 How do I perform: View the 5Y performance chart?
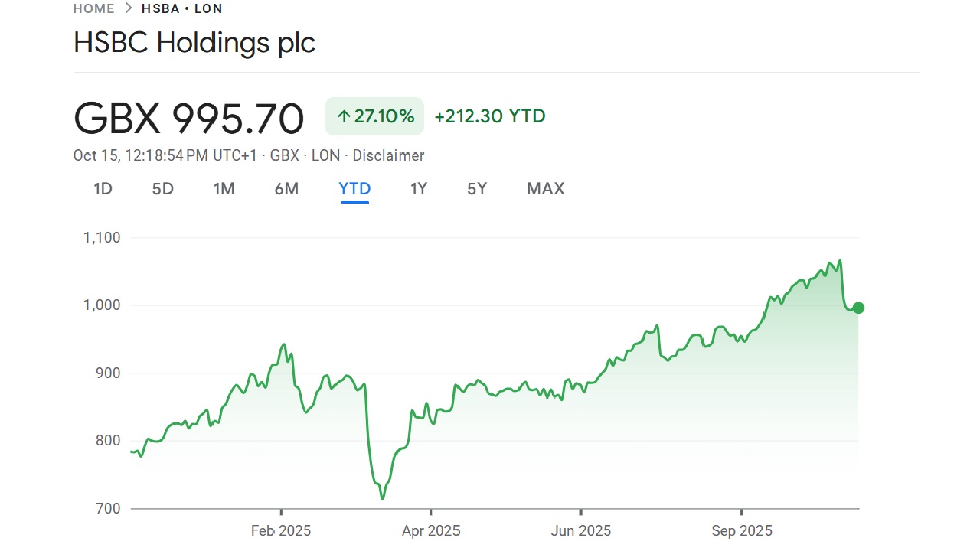(476, 188)
